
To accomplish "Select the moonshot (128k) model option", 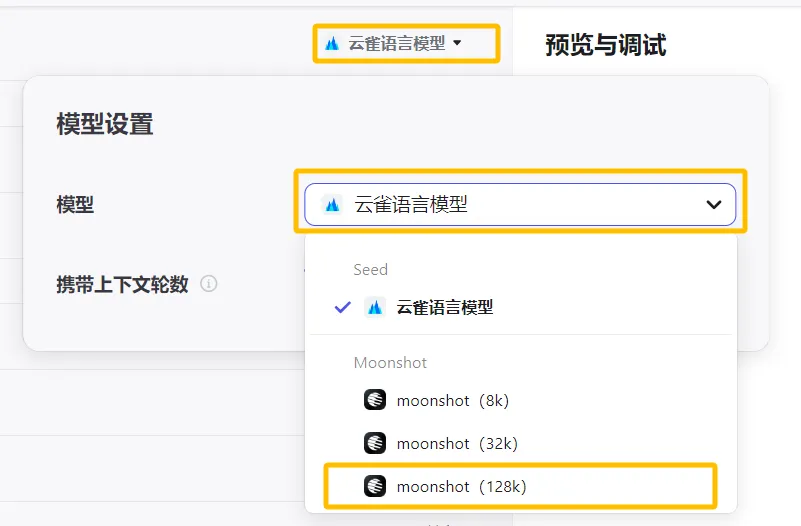I will coord(461,486).
